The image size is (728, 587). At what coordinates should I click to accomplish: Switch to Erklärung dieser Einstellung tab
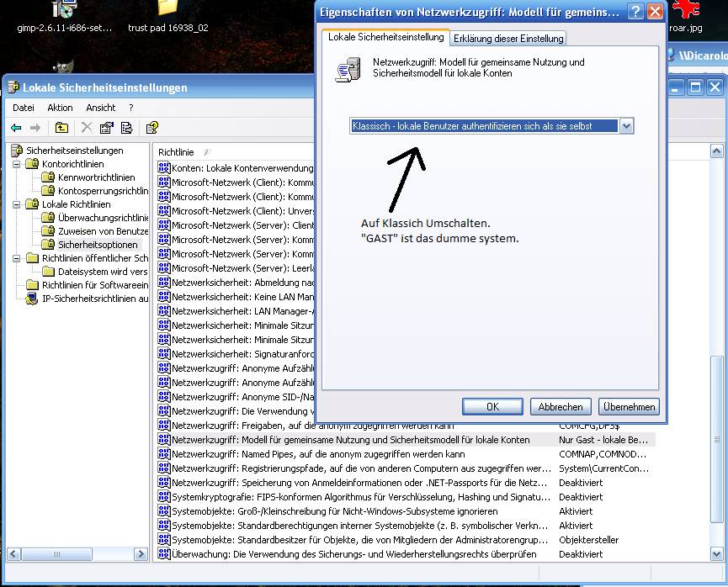(x=507, y=39)
